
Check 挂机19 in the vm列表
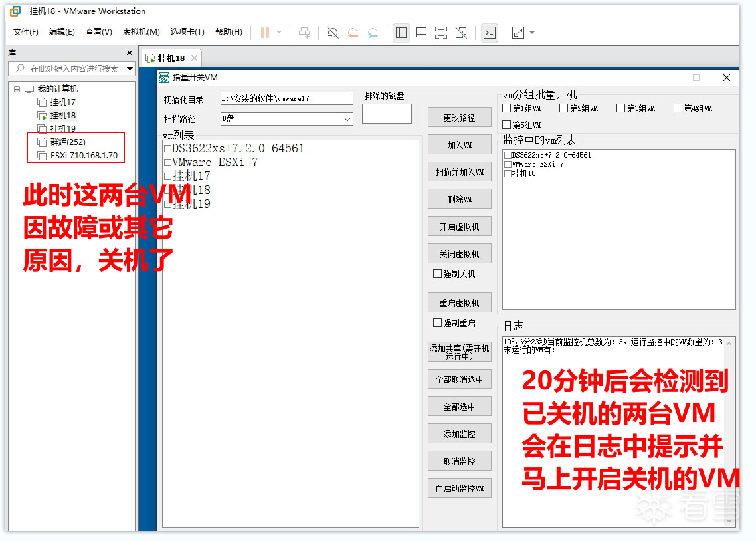click(168, 205)
